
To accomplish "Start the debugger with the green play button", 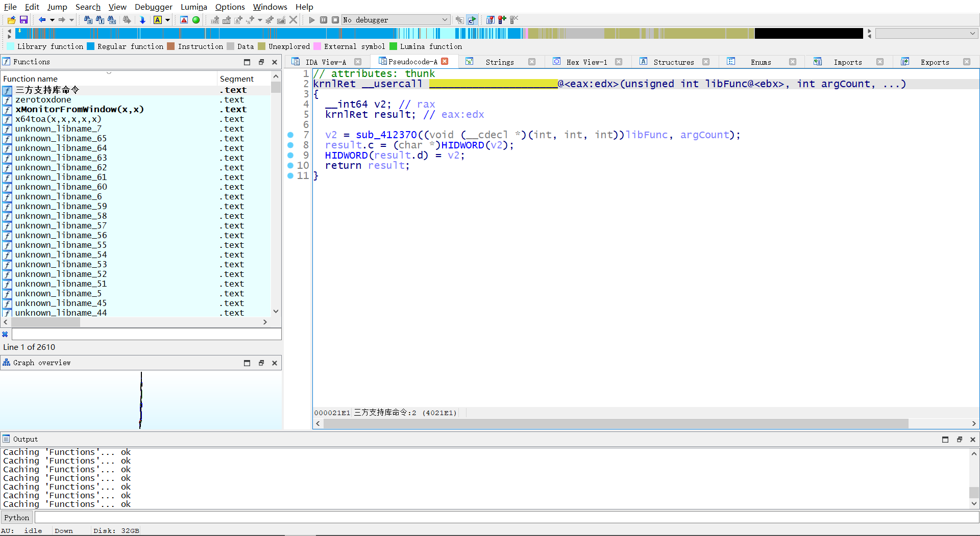I will [312, 20].
